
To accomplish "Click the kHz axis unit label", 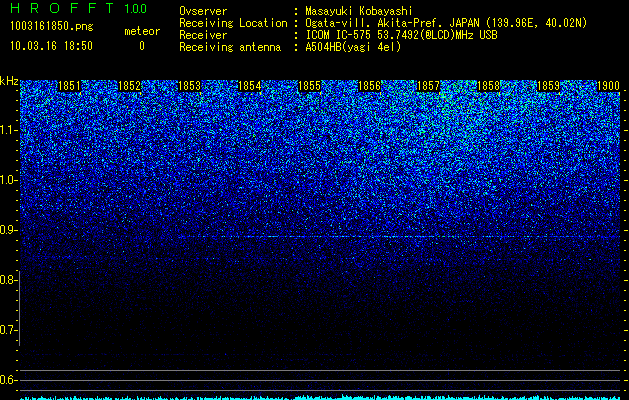I will [x=9, y=81].
